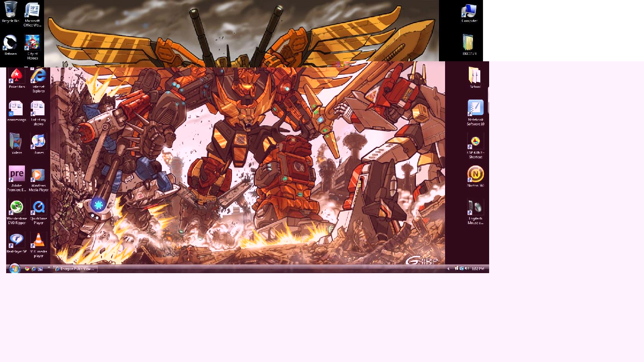Open Norton 360 desktop shortcut
Screen dimensions: 644x362
point(475,175)
